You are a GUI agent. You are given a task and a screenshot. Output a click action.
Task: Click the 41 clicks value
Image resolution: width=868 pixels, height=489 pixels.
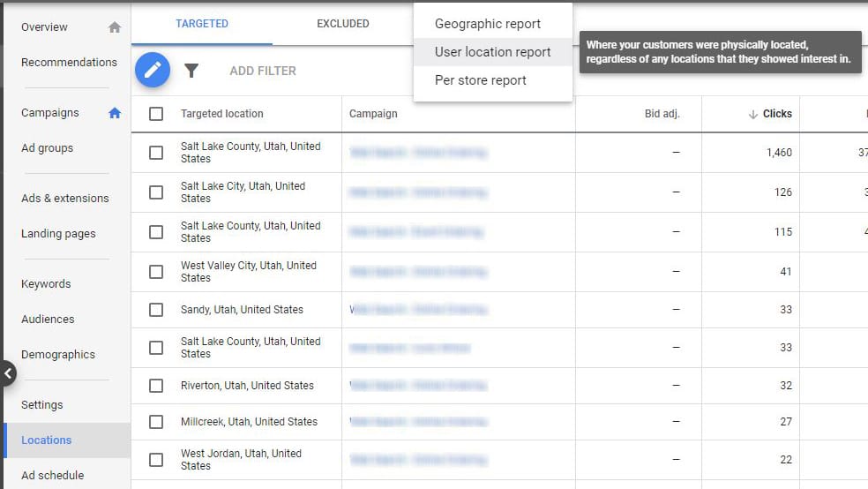(785, 272)
